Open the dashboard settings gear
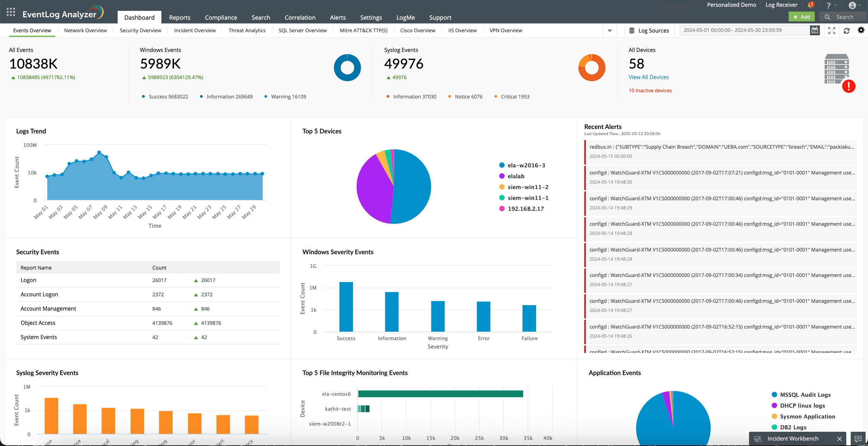868x446 pixels. (x=861, y=30)
